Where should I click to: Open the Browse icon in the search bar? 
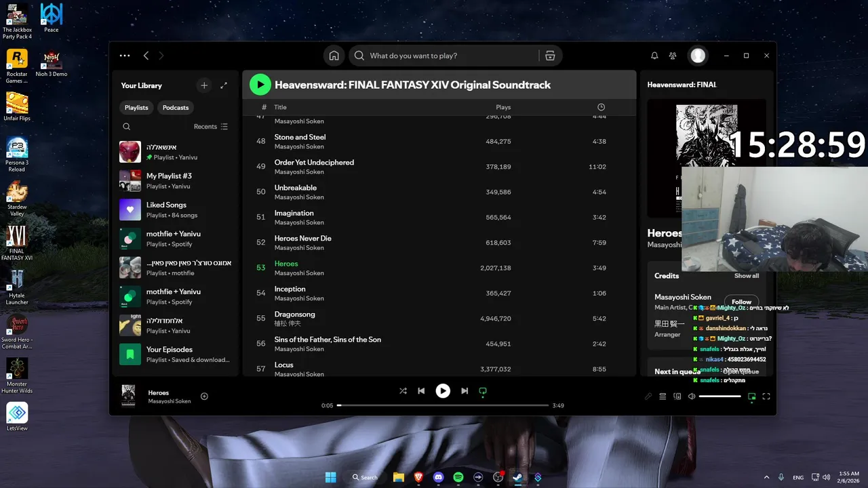(x=550, y=56)
